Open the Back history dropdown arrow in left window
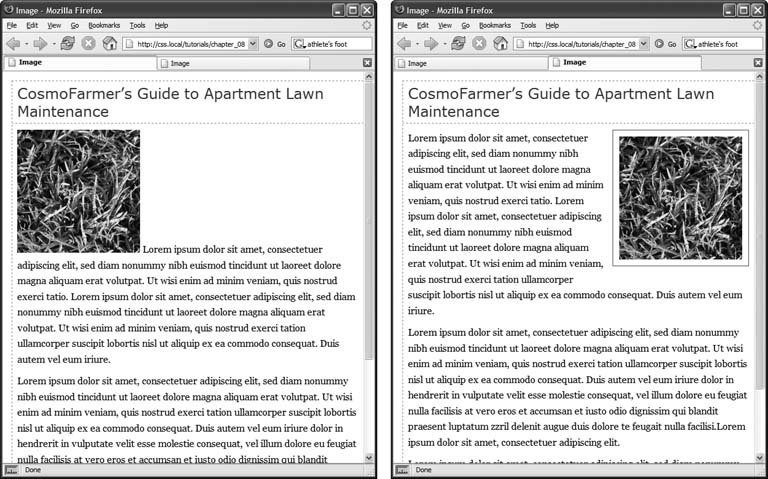 pos(28,44)
